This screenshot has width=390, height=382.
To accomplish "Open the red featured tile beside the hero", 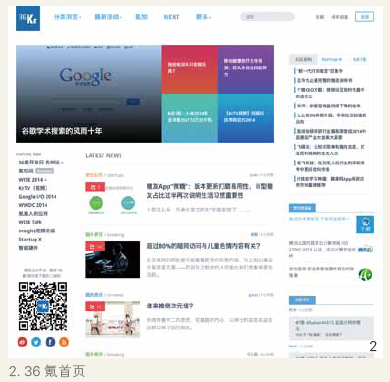I will coord(190,69).
